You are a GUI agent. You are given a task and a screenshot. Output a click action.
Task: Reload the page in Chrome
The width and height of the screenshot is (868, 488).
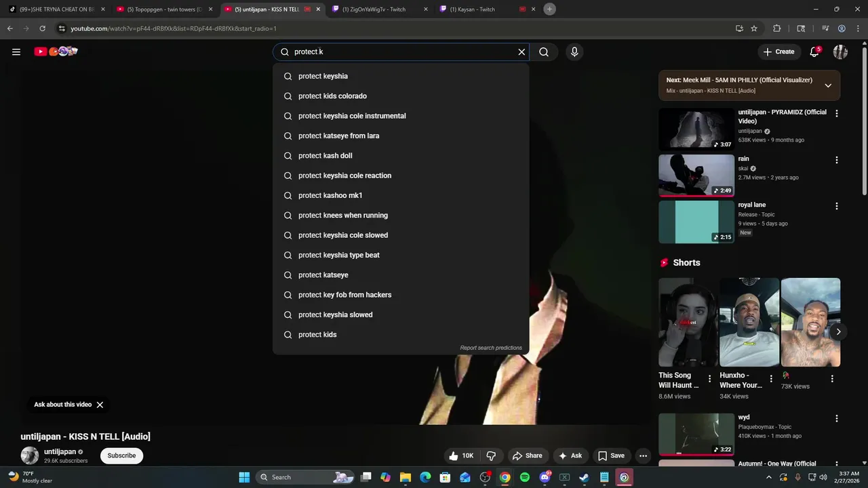[x=42, y=28]
